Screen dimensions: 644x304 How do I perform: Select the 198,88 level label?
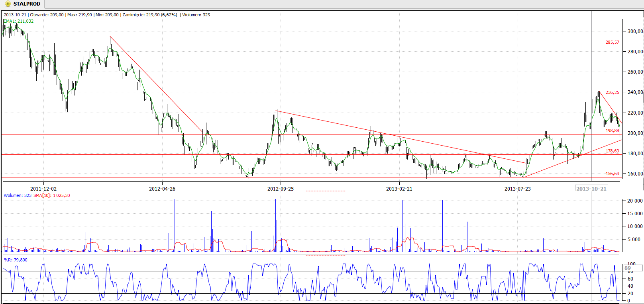click(x=612, y=131)
